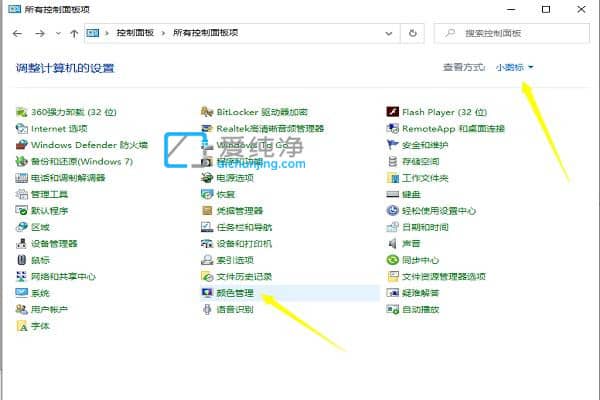Go forward with the forward arrow
Screen dimensions: 600x400
pyautogui.click(x=40, y=34)
